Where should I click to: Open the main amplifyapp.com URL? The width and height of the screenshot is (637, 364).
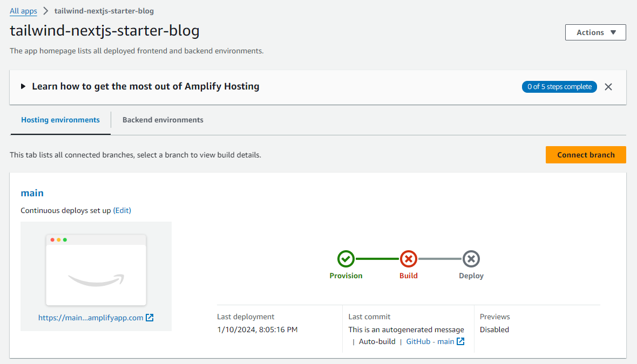tap(91, 318)
